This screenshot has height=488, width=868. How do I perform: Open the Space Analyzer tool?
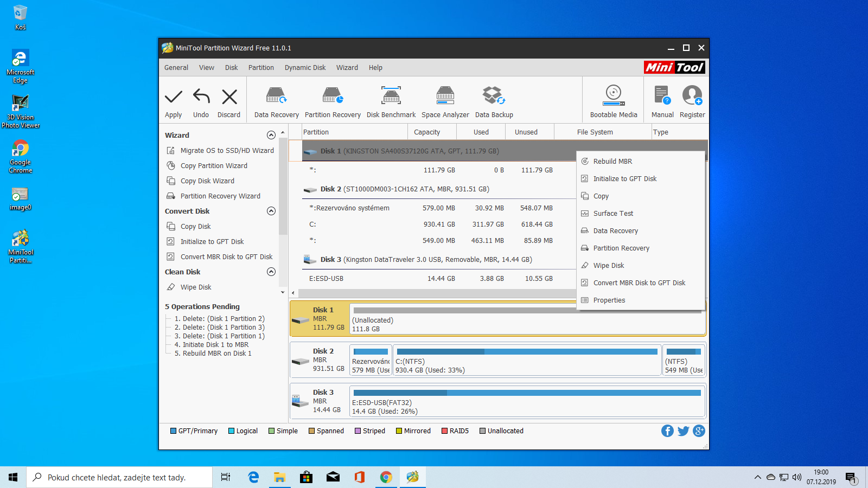pos(445,97)
